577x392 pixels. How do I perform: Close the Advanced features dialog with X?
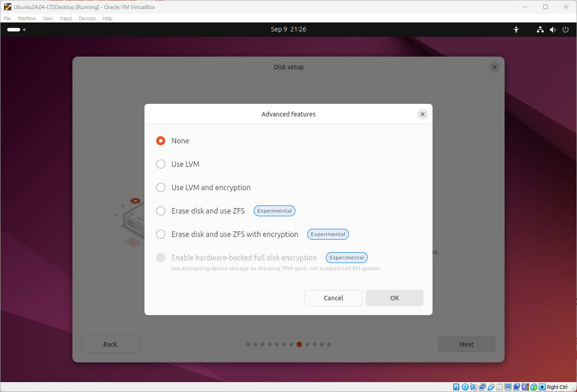click(422, 114)
